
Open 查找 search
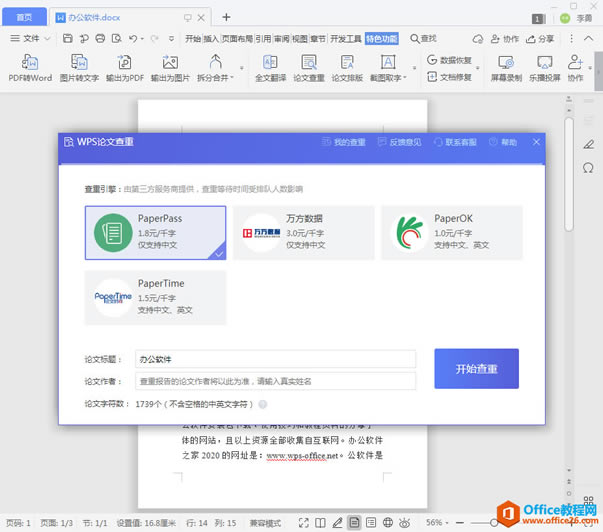click(x=423, y=38)
